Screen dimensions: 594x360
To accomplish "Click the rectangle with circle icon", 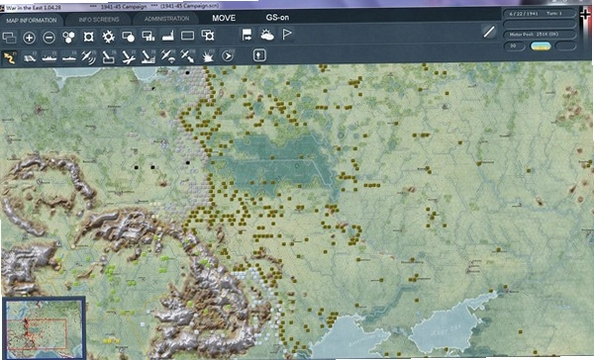I will pos(128,36).
